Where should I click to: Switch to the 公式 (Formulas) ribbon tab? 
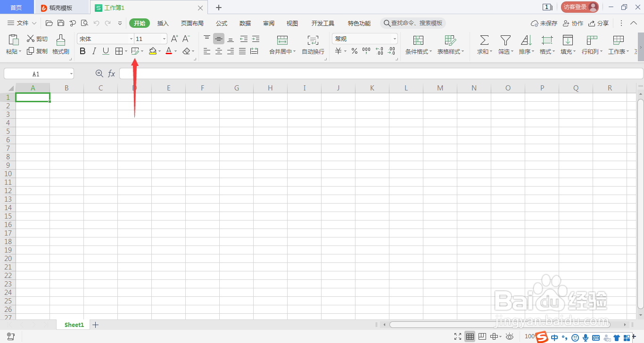[222, 23]
